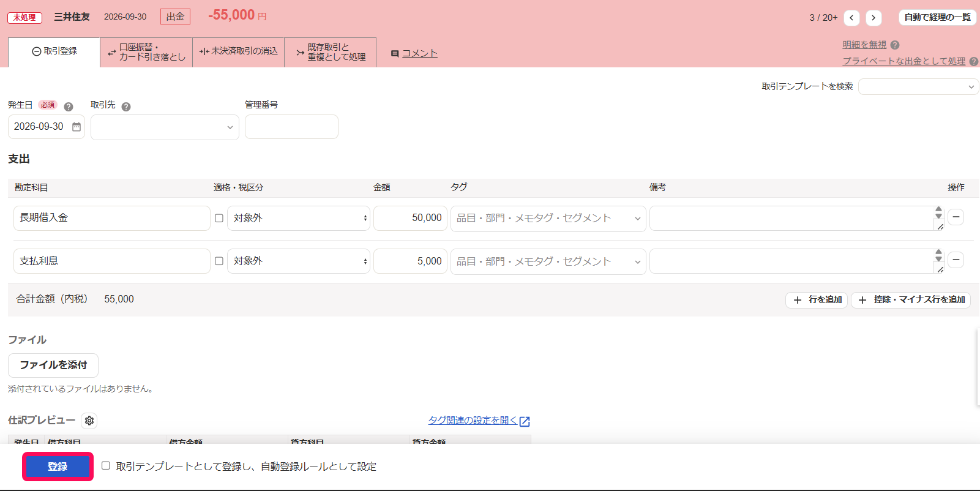
Task: Open calendar picker for 発生日
Action: pyautogui.click(x=77, y=127)
